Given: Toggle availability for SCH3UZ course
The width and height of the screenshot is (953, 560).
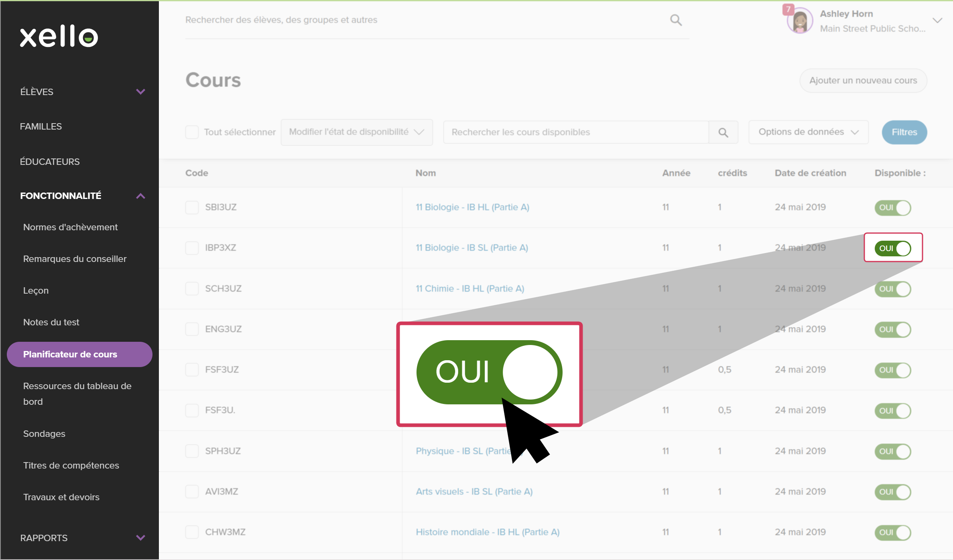Looking at the screenshot, I should coord(893,289).
